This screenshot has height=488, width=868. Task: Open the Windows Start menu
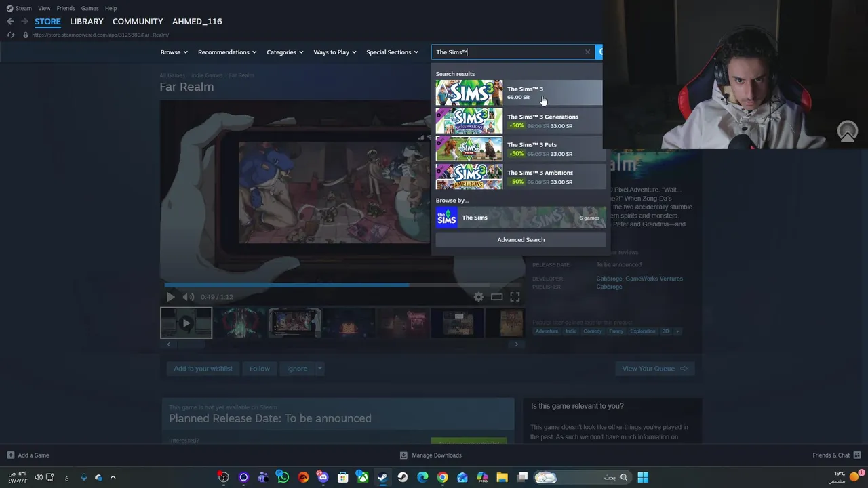click(643, 477)
